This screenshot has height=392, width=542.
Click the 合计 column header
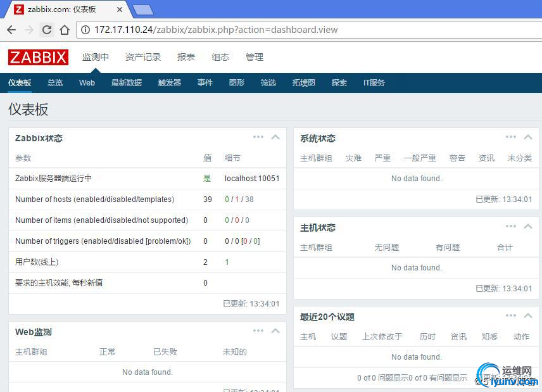tap(505, 248)
